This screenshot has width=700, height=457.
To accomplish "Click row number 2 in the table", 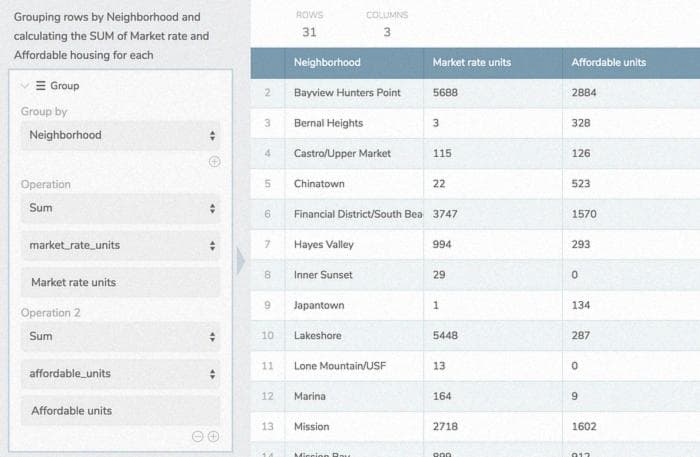I will point(267,93).
